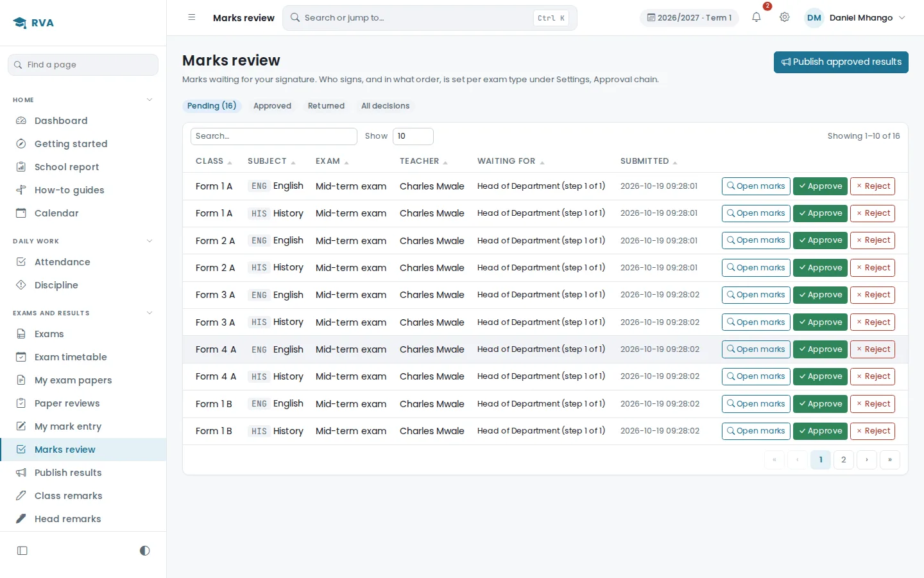Click the RVA logo

point(33,22)
